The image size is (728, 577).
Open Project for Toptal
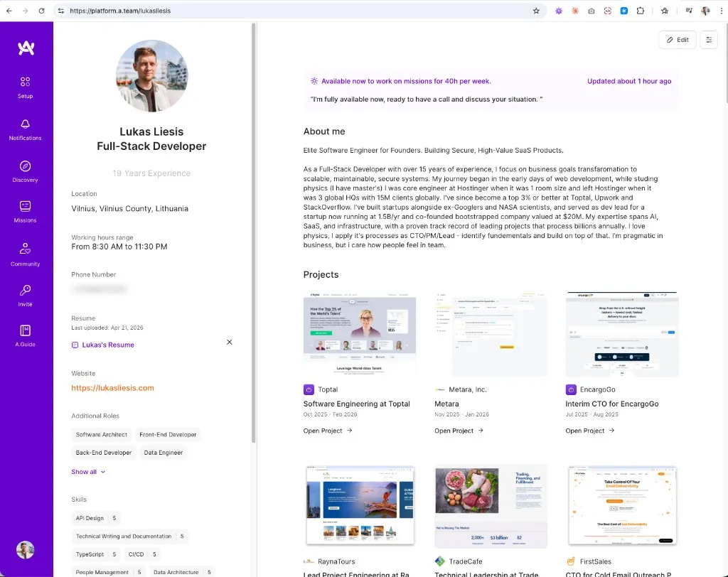(328, 431)
